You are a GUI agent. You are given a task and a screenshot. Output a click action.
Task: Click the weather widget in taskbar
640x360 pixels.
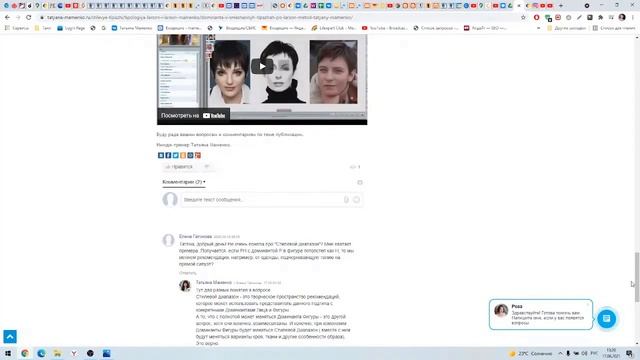tap(530, 353)
